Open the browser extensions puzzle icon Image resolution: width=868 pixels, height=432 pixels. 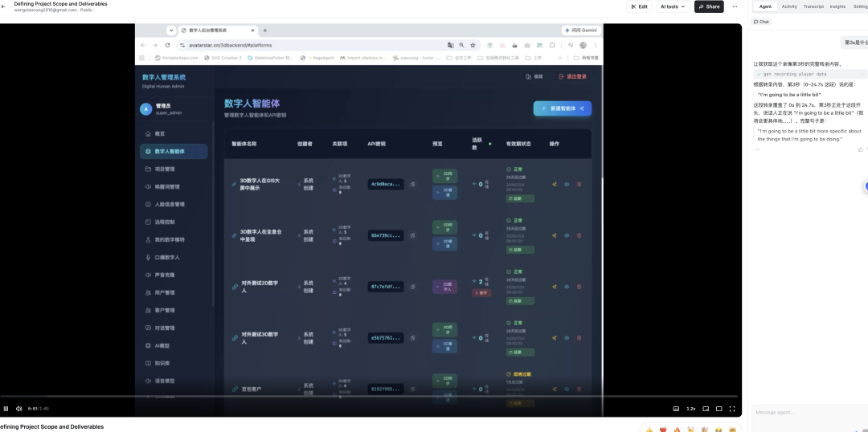[x=552, y=45]
